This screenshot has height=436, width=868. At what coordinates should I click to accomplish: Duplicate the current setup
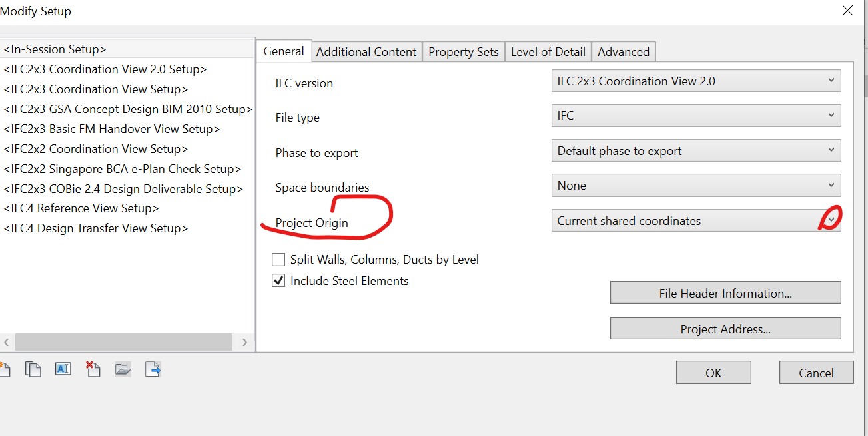[x=33, y=369]
